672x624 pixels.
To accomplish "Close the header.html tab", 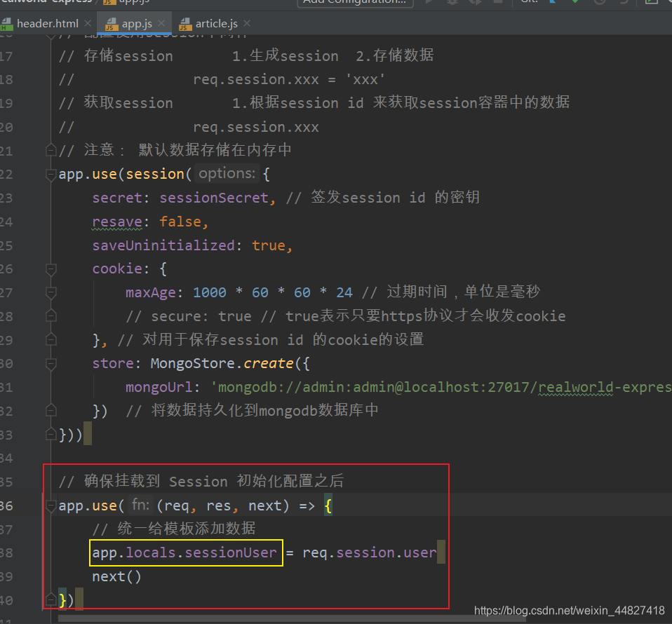I will 88,23.
